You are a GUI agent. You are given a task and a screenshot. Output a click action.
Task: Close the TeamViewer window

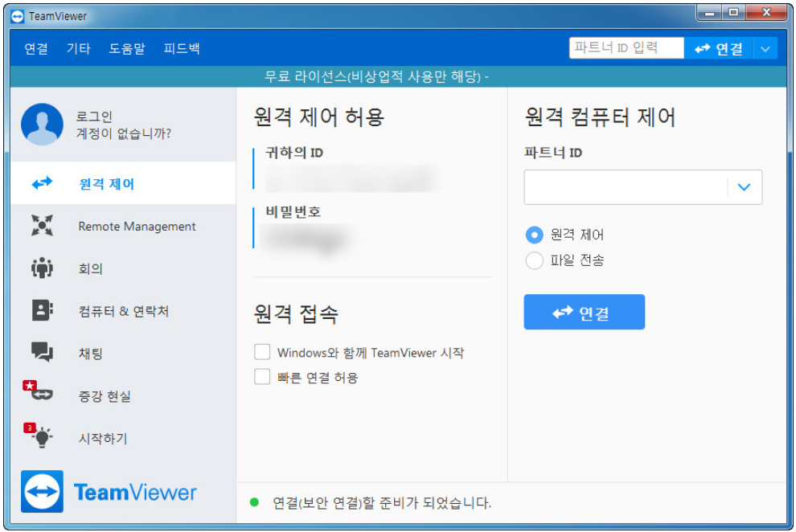(x=768, y=13)
